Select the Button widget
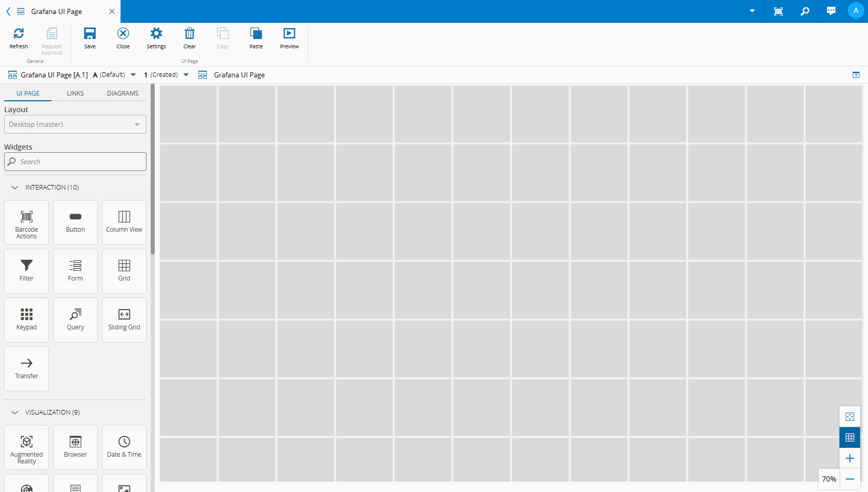 click(x=75, y=222)
